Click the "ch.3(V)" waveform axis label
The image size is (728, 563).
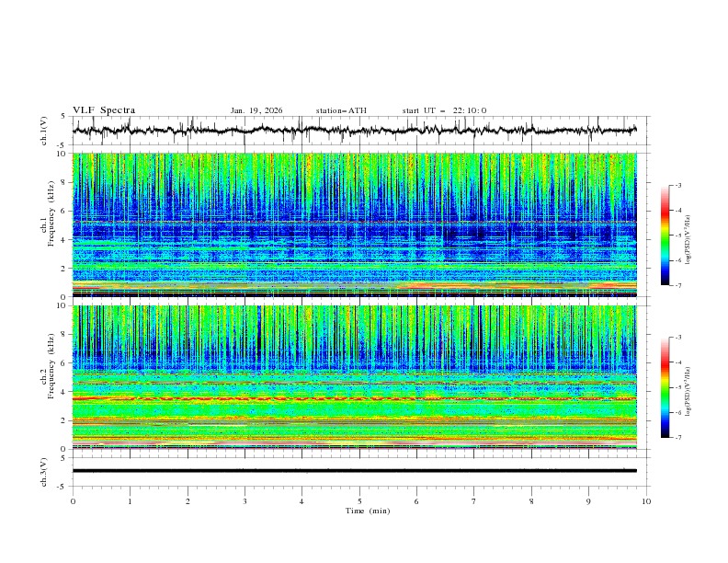click(x=44, y=472)
